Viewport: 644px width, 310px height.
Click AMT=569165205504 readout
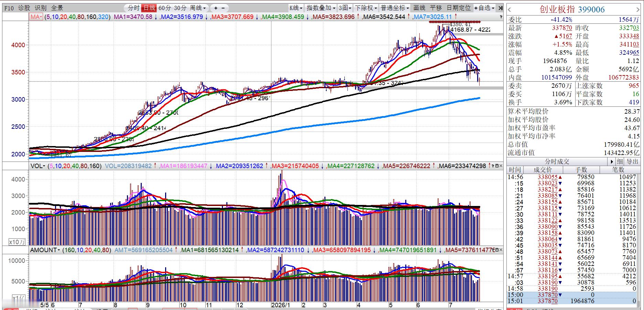pos(143,250)
